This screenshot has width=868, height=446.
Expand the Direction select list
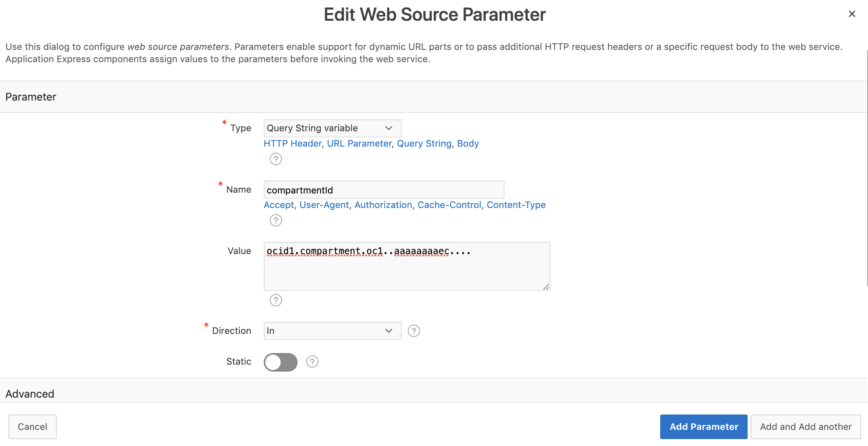coord(332,331)
